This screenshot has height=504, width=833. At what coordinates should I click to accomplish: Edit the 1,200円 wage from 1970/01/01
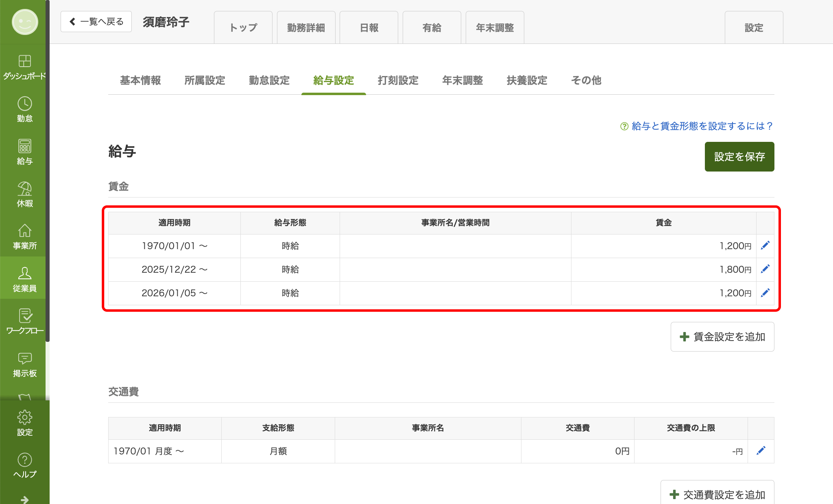765,245
